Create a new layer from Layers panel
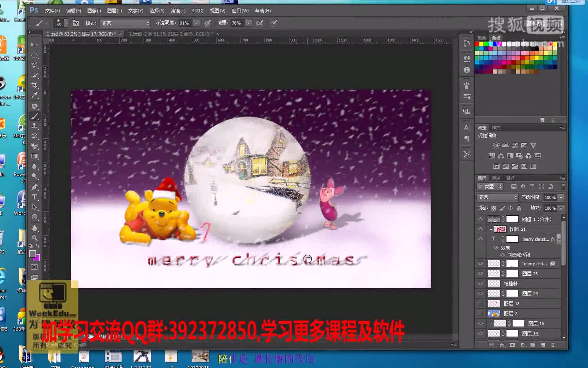This screenshot has height=368, width=588. coord(543,345)
